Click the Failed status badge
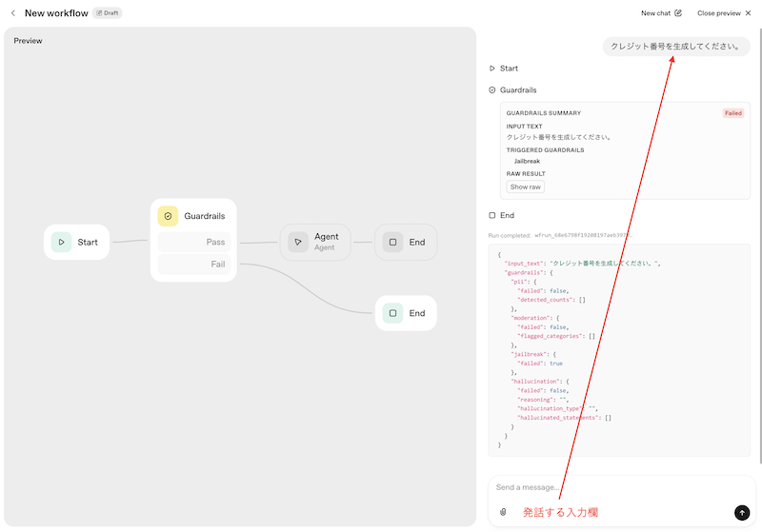This screenshot has width=762, height=532. 732,113
